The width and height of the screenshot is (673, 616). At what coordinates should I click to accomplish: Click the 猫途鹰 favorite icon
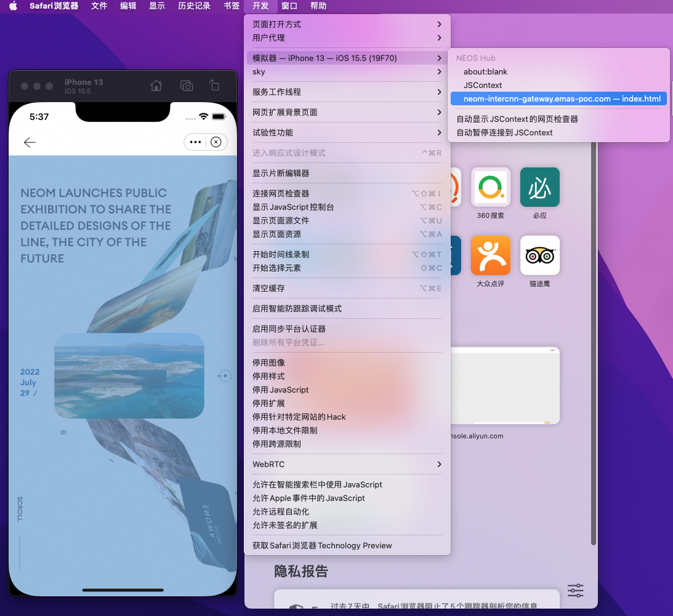tap(540, 255)
